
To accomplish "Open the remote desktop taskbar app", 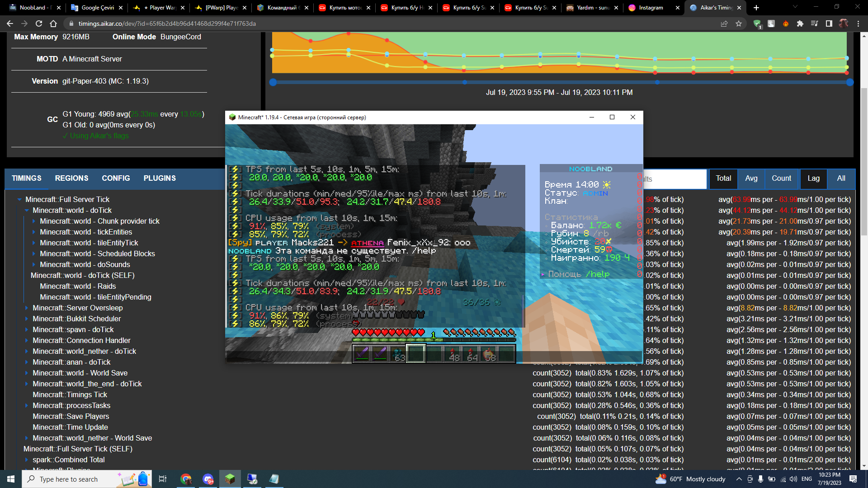I will tap(252, 479).
